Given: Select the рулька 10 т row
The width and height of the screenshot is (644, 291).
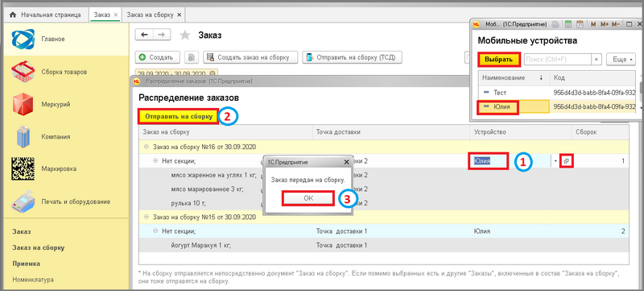Looking at the screenshot, I should click(384, 203).
